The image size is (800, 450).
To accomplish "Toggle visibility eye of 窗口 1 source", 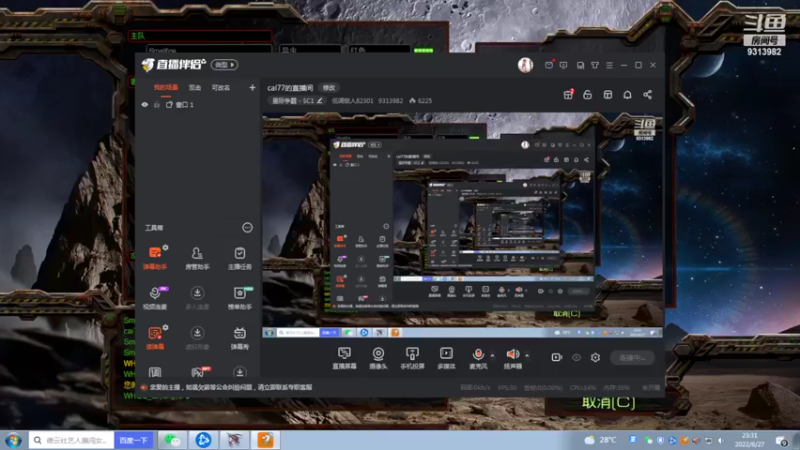I will [145, 105].
